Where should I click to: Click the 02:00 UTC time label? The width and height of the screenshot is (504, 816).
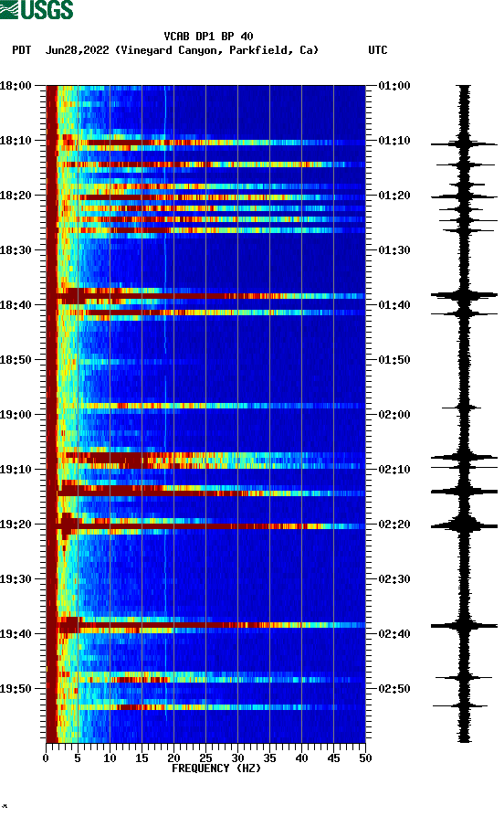(x=394, y=415)
